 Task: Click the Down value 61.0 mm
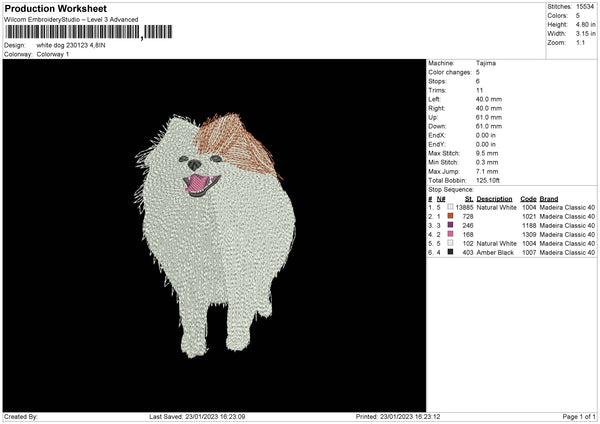click(x=489, y=126)
